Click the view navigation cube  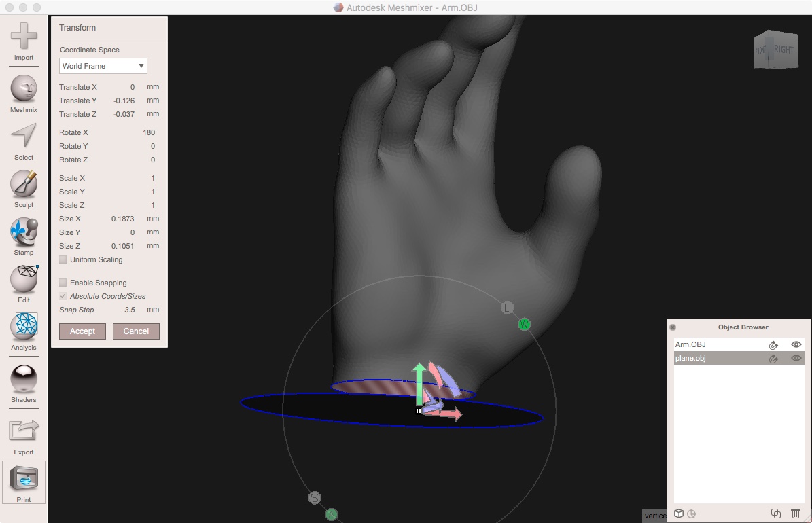776,50
